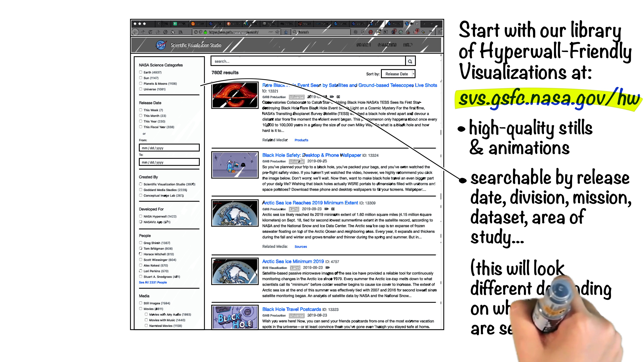Click the browser Search bar field
Screen dimensions: 644x362
321,32
